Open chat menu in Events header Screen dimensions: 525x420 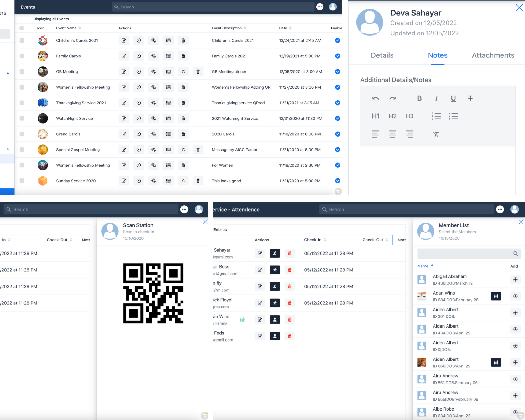(320, 7)
